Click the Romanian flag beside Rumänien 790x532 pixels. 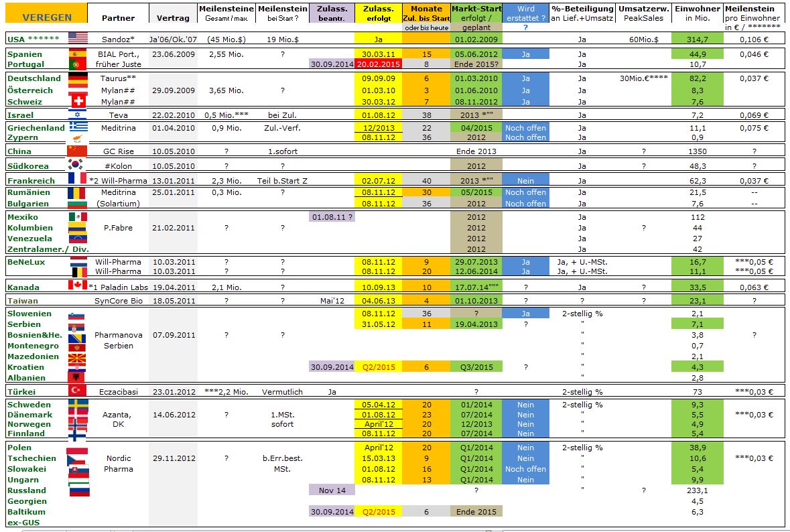click(76, 193)
